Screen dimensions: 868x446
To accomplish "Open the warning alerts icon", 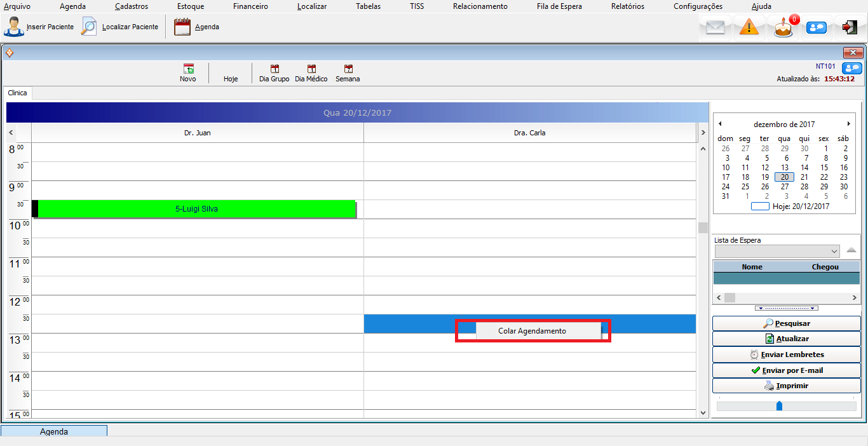I will (x=749, y=28).
